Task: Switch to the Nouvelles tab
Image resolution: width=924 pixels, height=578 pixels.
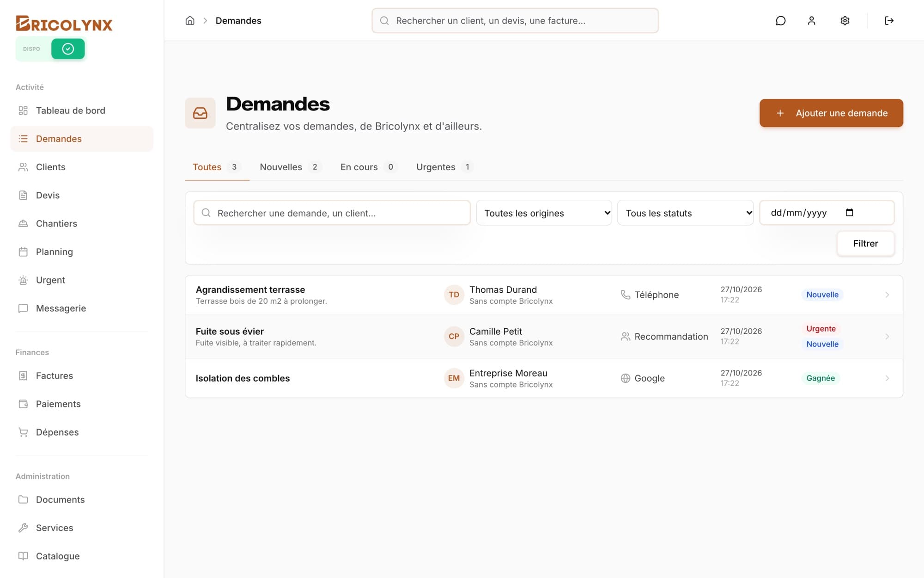Action: click(x=290, y=167)
